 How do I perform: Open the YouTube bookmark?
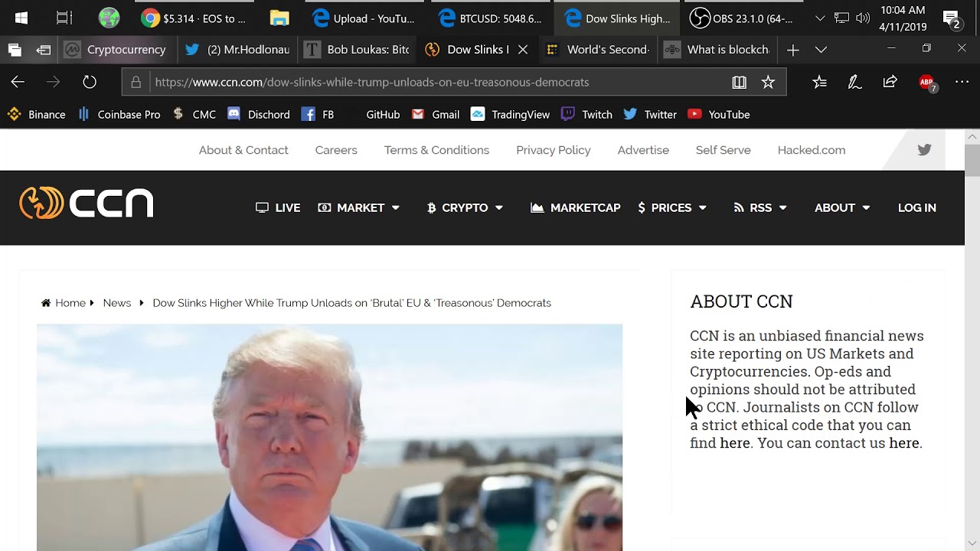click(718, 114)
